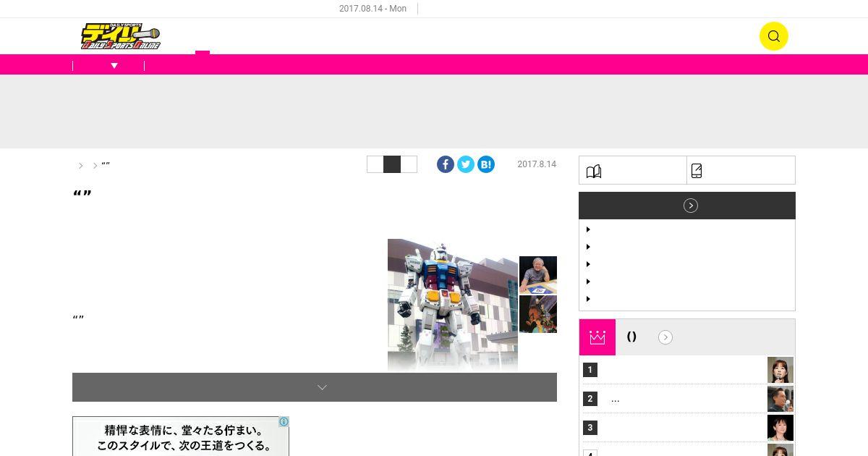This screenshot has width=868, height=456.
Task: Open rank 3 thumbnail on black background
Action: tap(780, 428)
